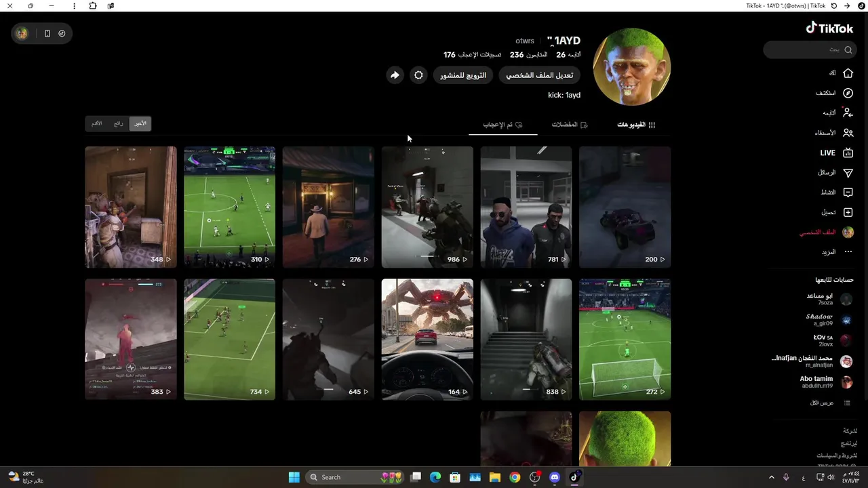The height and width of the screenshot is (488, 868).
Task: Reload the page from title bar
Action: [x=833, y=6]
